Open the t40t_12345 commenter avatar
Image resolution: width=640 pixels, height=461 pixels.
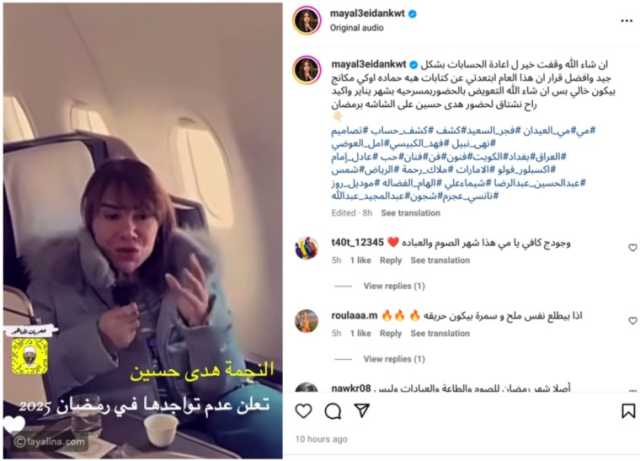pos(306,247)
